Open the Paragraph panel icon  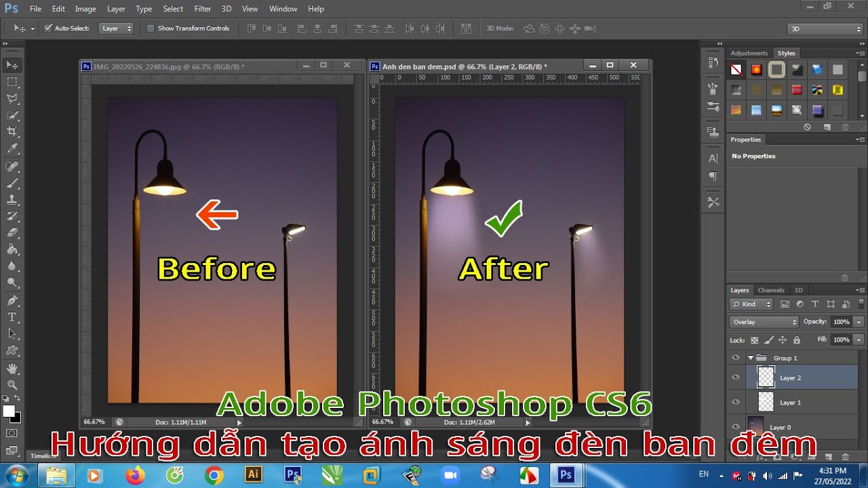point(713,176)
